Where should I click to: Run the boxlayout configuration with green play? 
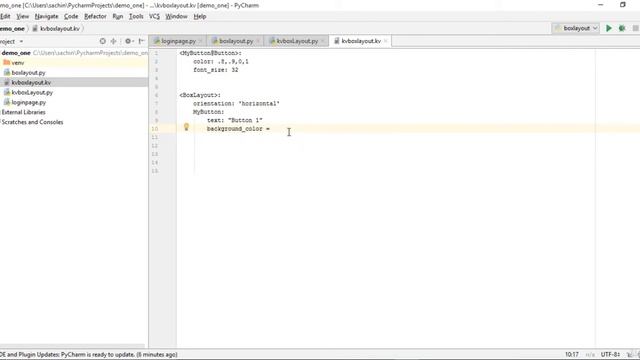[x=609, y=28]
